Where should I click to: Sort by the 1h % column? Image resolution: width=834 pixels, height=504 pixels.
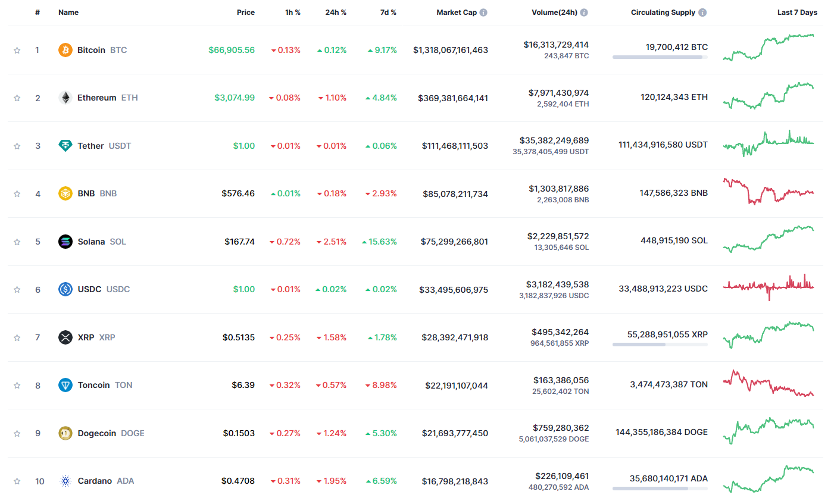click(x=293, y=12)
